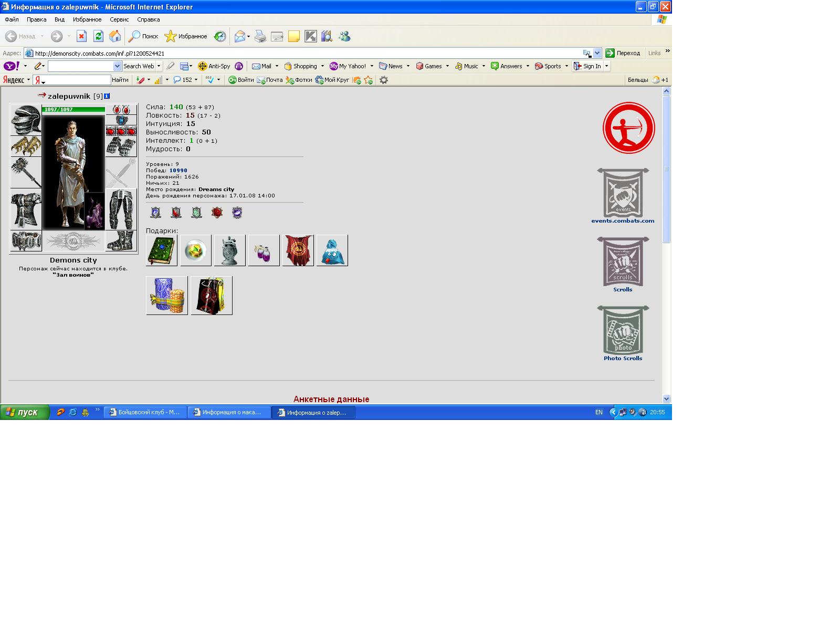This screenshot has width=840, height=630.
Task: Click the red archer clan emblem
Action: point(629,128)
